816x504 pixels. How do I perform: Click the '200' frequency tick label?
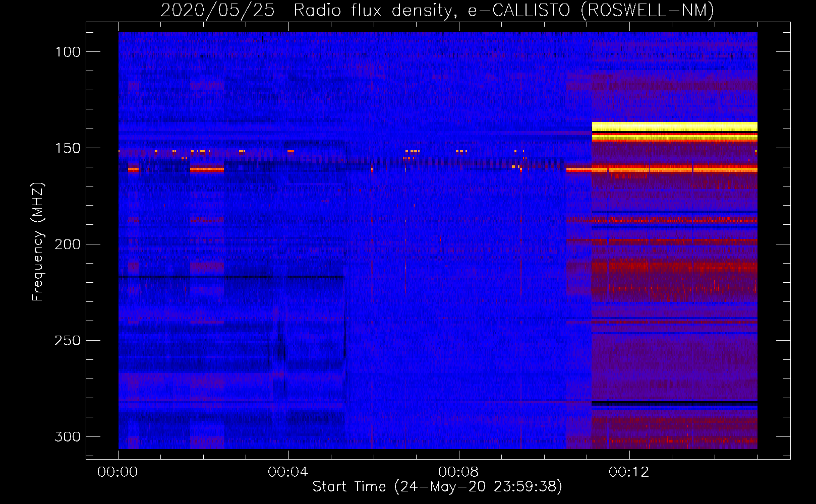point(68,244)
